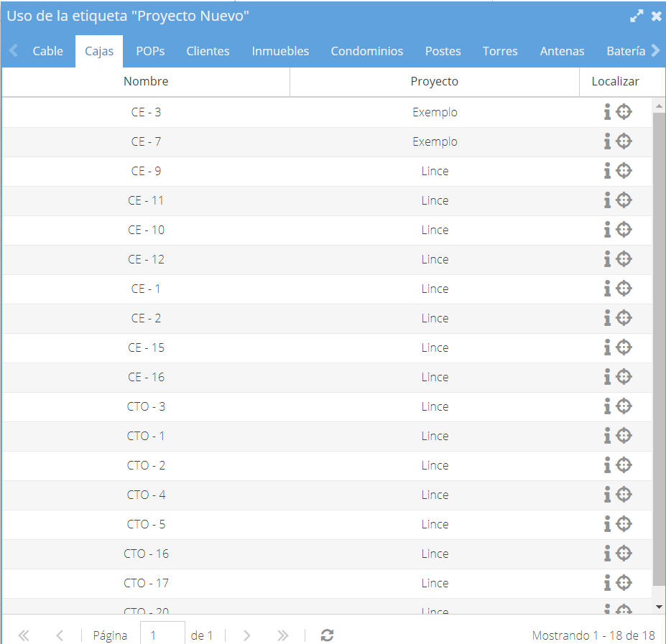666x644 pixels.
Task: Open info for CTO - 2
Action: (607, 465)
